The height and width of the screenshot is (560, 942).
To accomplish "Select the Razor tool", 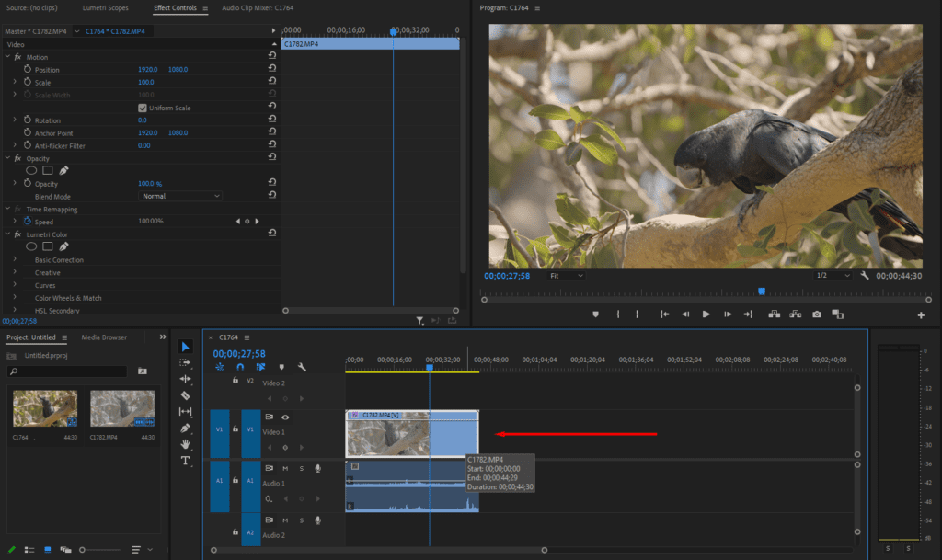I will coord(185,395).
